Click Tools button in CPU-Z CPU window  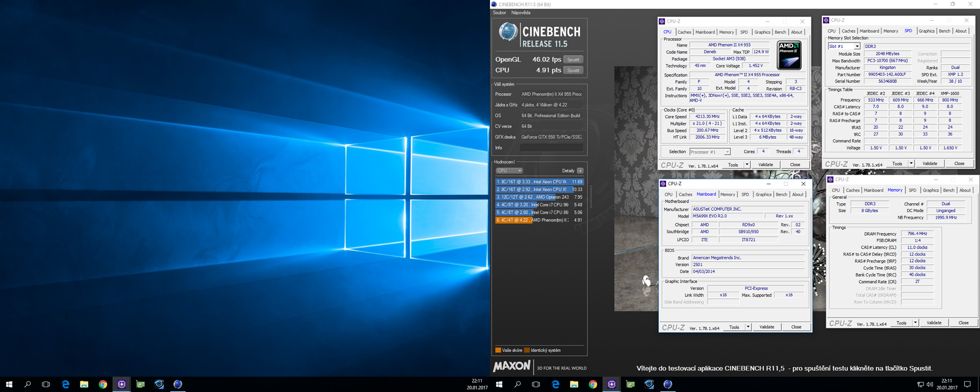point(733,165)
